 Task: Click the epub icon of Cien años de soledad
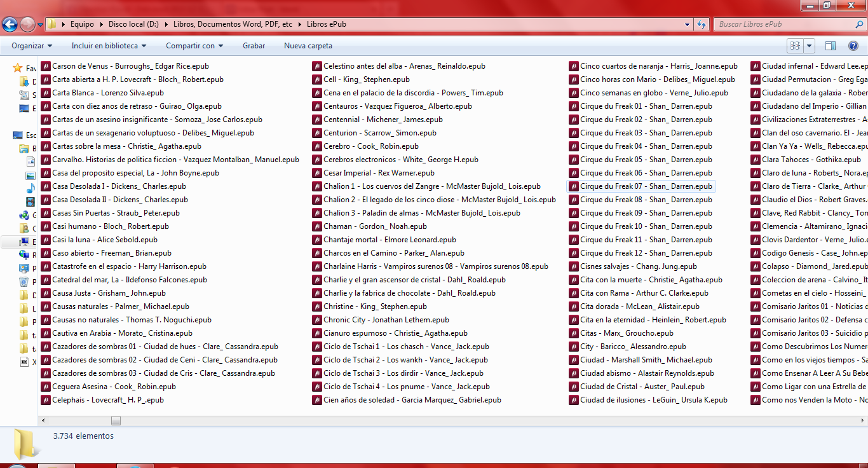tap(317, 400)
